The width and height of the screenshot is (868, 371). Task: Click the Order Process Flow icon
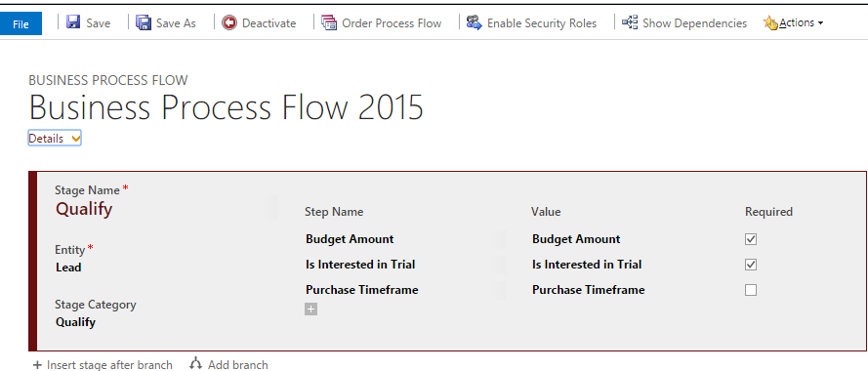[329, 22]
